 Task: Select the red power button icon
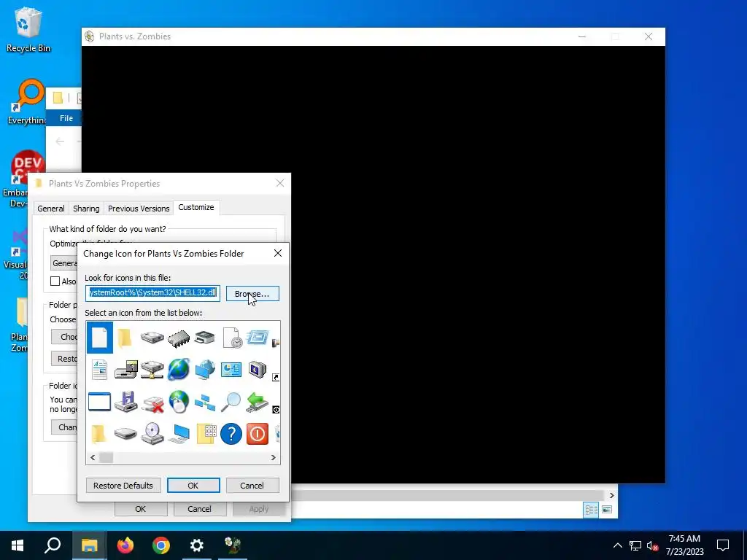click(x=258, y=434)
